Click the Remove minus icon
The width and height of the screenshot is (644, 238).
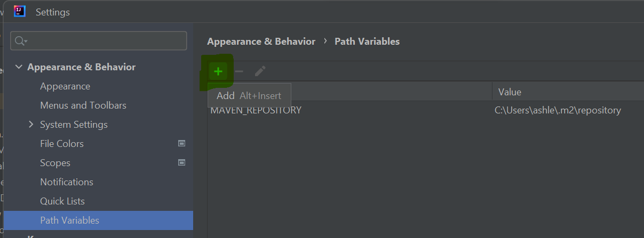(x=239, y=71)
